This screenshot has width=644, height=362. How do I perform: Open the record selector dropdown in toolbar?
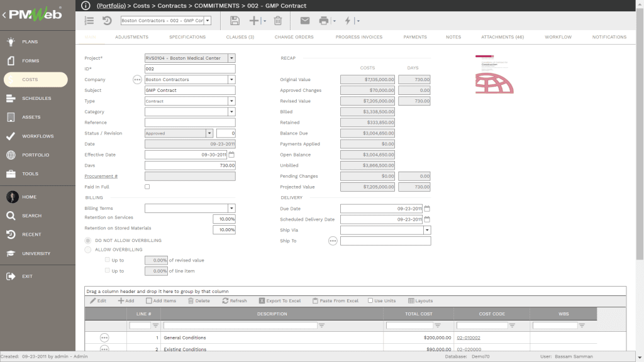(208, 21)
